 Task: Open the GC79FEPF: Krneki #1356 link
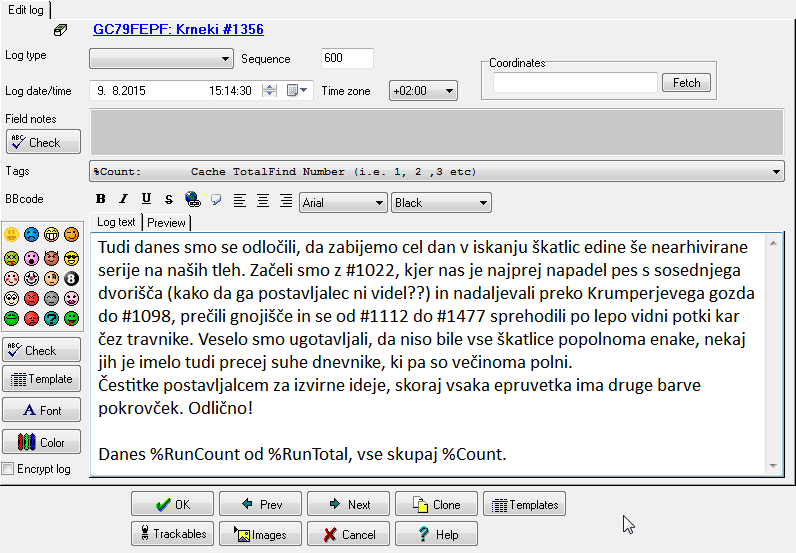tap(178, 29)
